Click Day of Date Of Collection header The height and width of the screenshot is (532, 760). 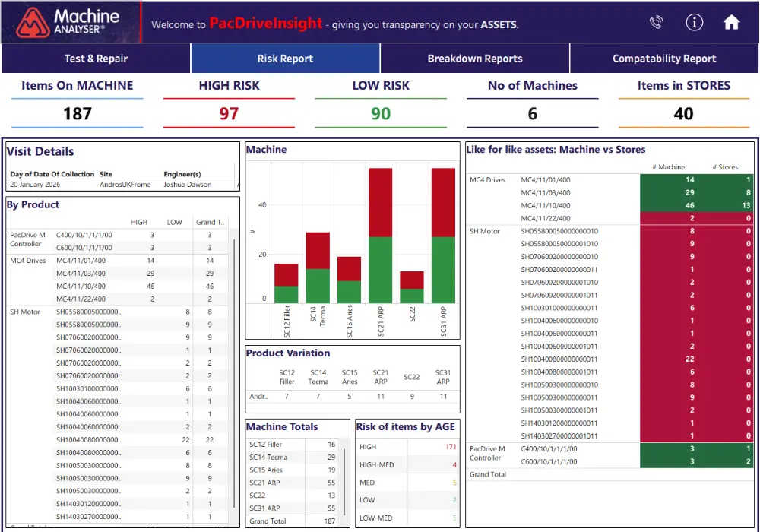[52, 174]
